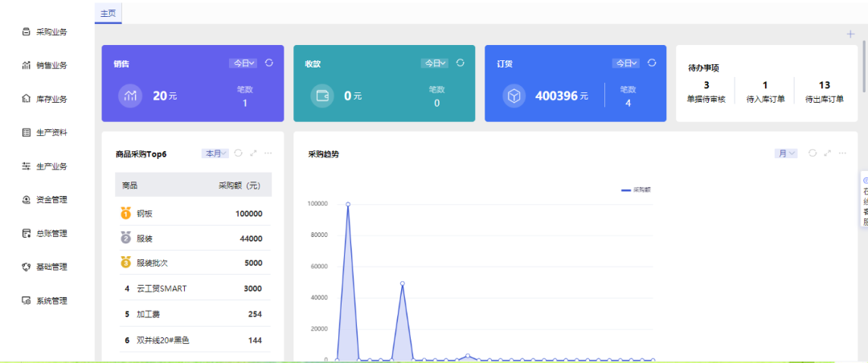
Task: Maximize the 采购趋势 chart panel
Action: (827, 153)
